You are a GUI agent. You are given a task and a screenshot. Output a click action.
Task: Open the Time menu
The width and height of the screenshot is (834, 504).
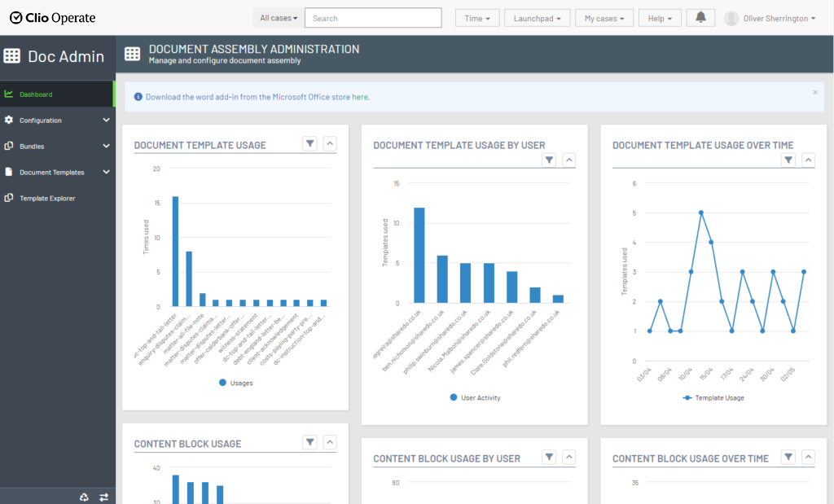[476, 18]
